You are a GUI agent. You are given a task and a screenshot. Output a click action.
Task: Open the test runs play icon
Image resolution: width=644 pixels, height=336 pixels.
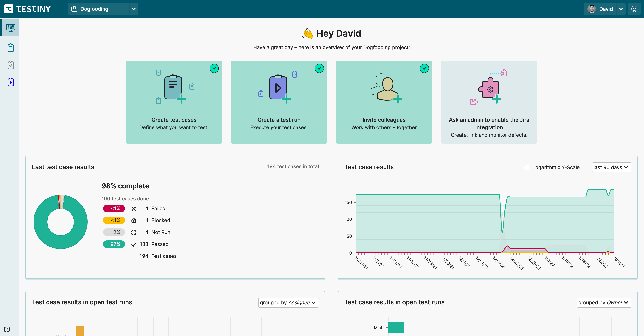(x=11, y=82)
